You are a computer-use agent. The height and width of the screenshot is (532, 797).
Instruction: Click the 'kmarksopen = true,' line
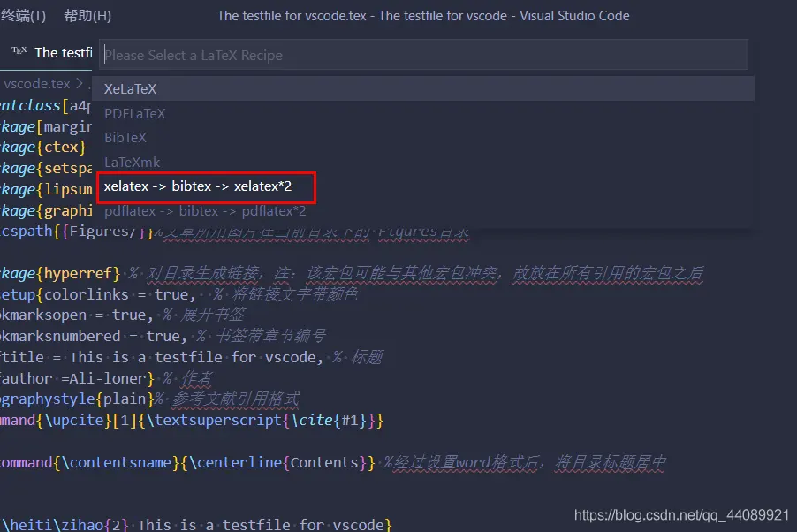76,315
